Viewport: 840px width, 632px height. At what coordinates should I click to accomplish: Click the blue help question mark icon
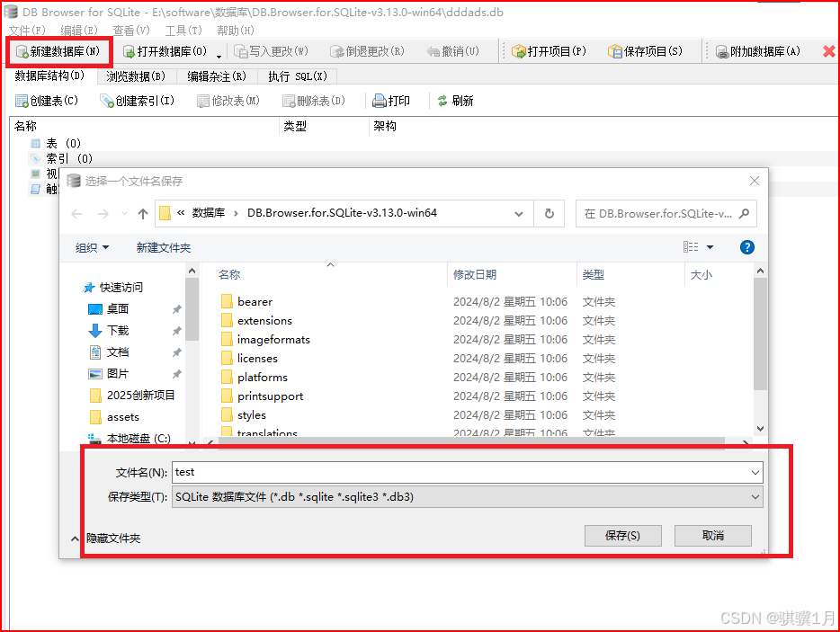[x=746, y=247]
